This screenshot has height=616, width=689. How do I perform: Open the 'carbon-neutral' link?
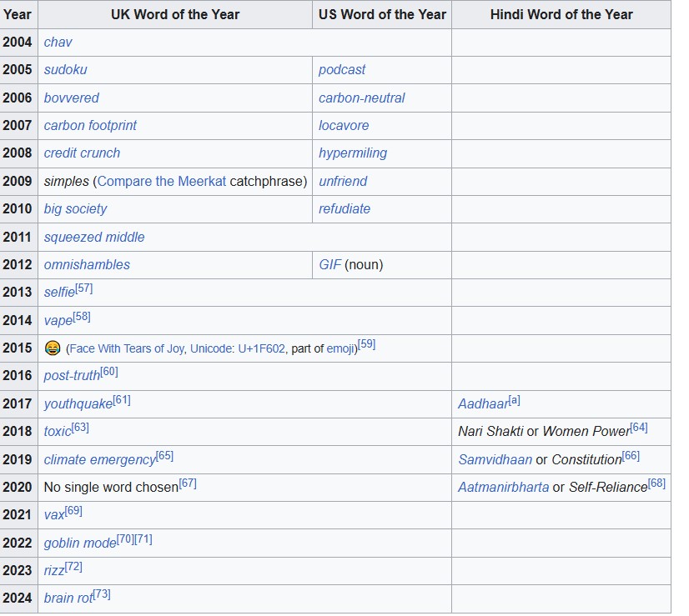pyautogui.click(x=361, y=98)
